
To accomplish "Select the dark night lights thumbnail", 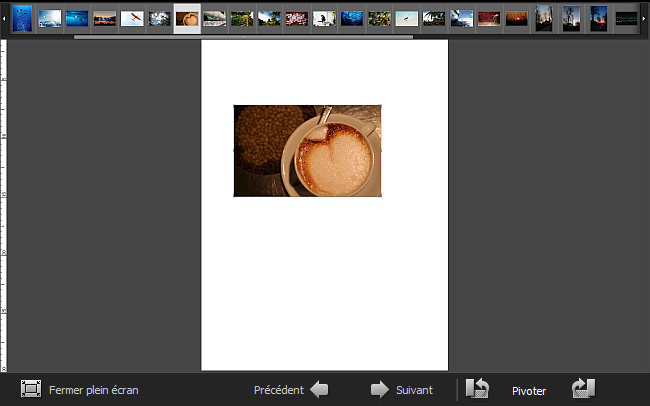I will pyautogui.click(x=626, y=19).
